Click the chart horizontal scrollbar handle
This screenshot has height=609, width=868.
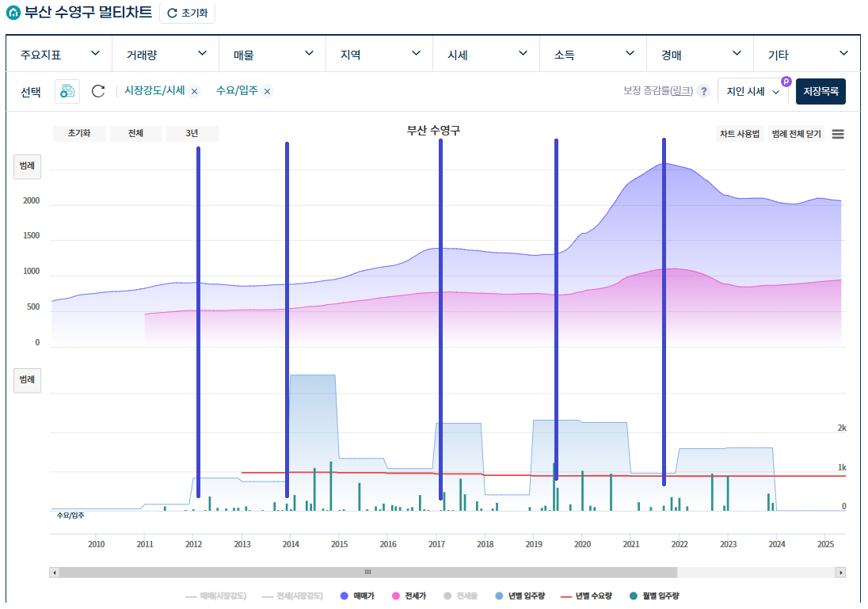pyautogui.click(x=367, y=573)
